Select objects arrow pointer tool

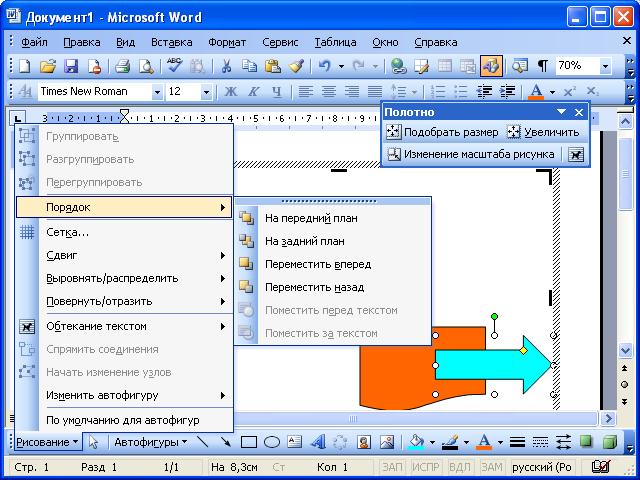pos(93,442)
